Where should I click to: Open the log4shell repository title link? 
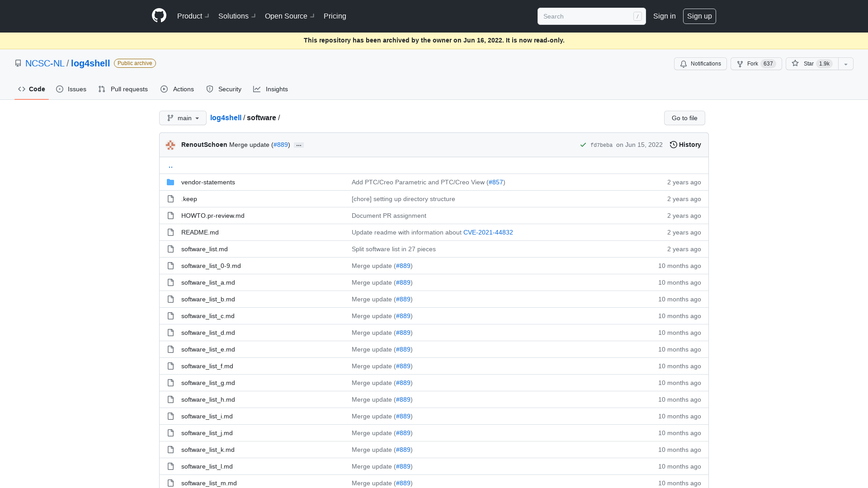90,63
